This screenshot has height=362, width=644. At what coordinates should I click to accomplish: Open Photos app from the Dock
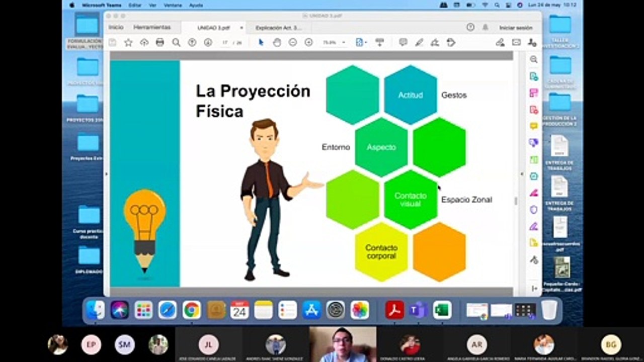coord(360,310)
